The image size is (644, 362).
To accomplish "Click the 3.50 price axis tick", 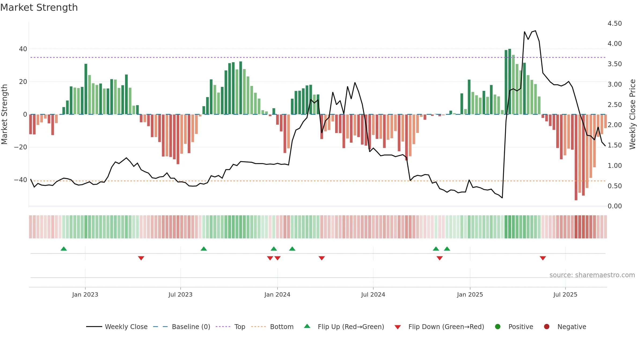I will (x=615, y=64).
